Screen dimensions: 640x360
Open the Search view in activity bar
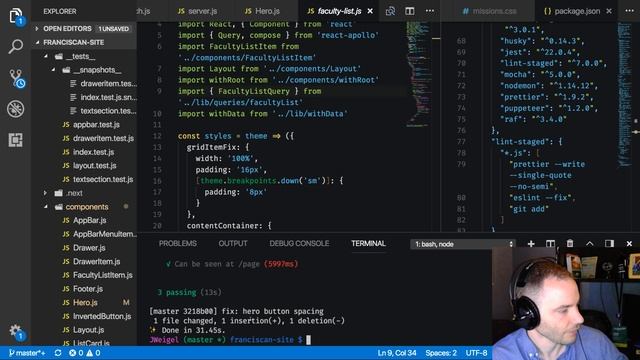coord(16,47)
